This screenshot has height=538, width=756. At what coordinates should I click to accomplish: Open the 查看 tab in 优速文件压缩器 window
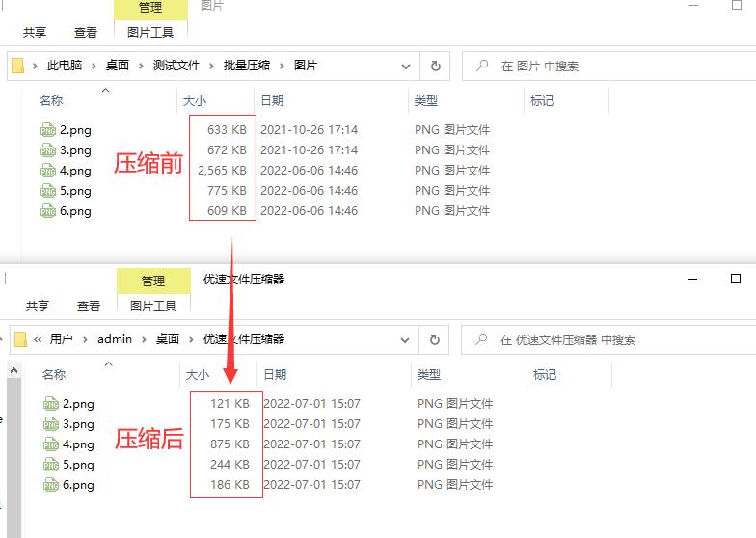click(x=89, y=307)
